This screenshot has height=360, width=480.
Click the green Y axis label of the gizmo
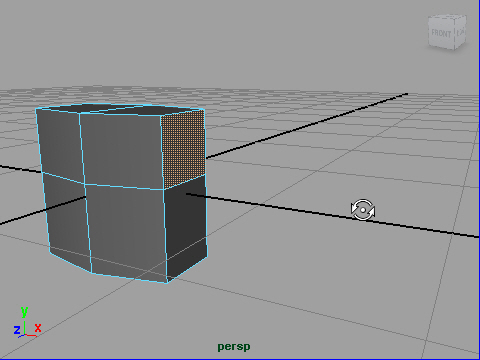[x=24, y=312]
